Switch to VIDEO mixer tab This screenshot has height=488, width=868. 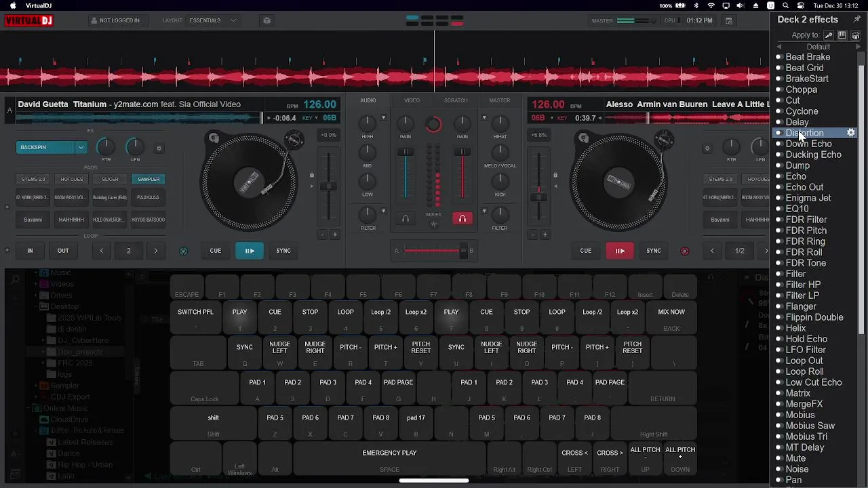412,100
